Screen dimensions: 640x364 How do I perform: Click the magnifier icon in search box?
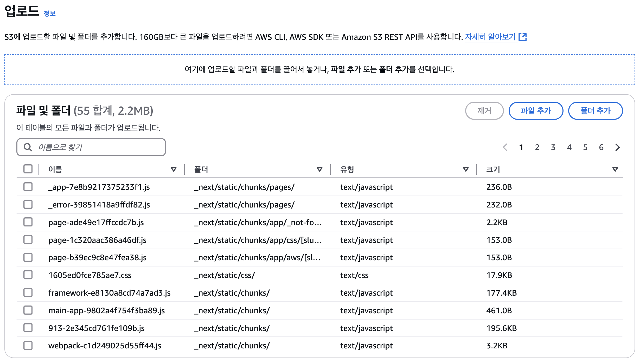coord(28,147)
